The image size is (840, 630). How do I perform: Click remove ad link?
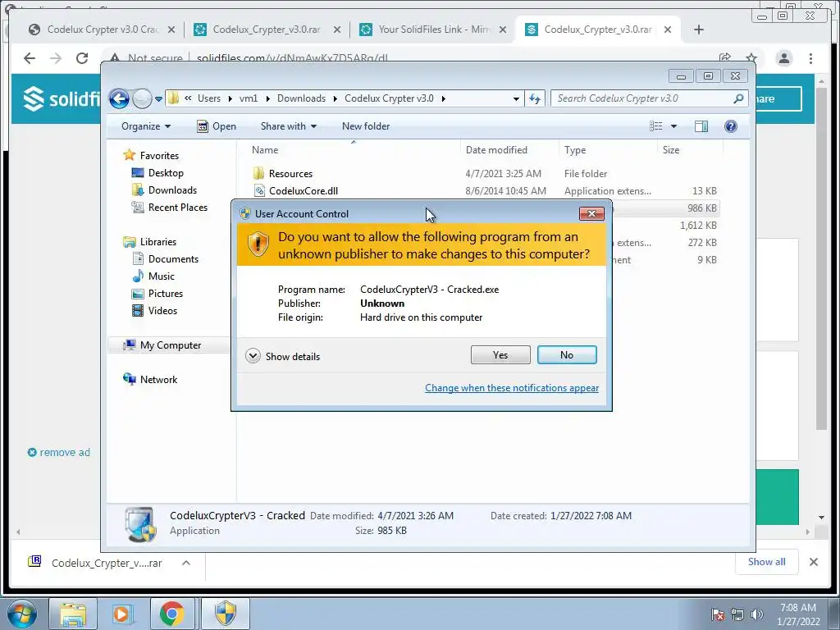pyautogui.click(x=59, y=453)
